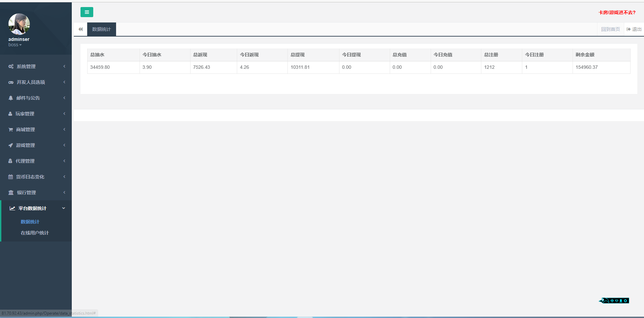This screenshot has width=644, height=318.
Task: Toggle the sidebar with the green hamburger button
Action: pyautogui.click(x=87, y=12)
